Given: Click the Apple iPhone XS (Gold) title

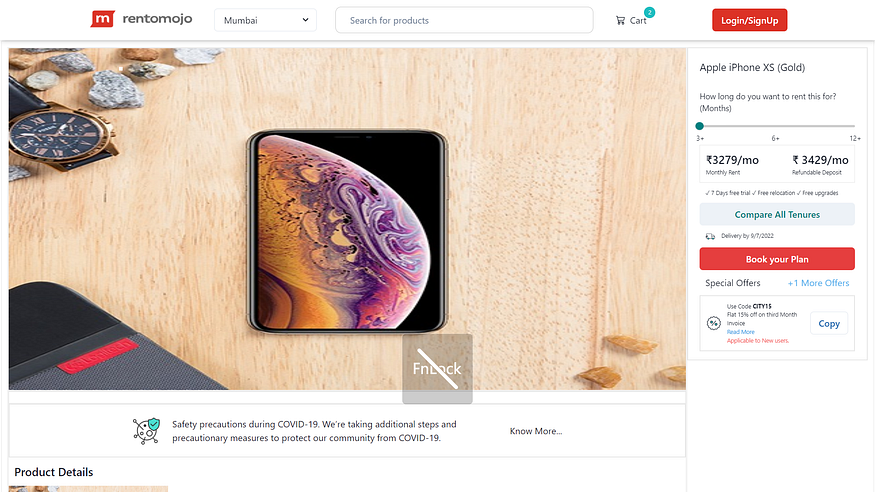Looking at the screenshot, I should pos(752,67).
